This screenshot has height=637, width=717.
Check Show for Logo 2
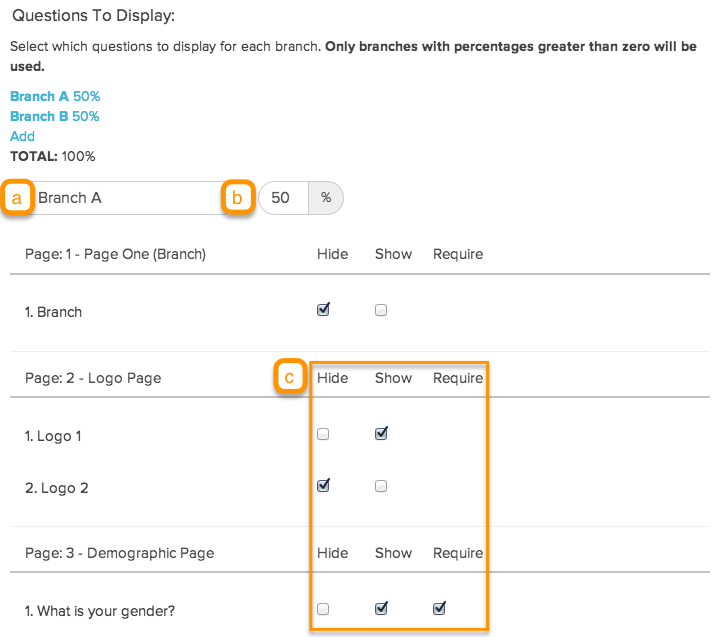point(381,487)
